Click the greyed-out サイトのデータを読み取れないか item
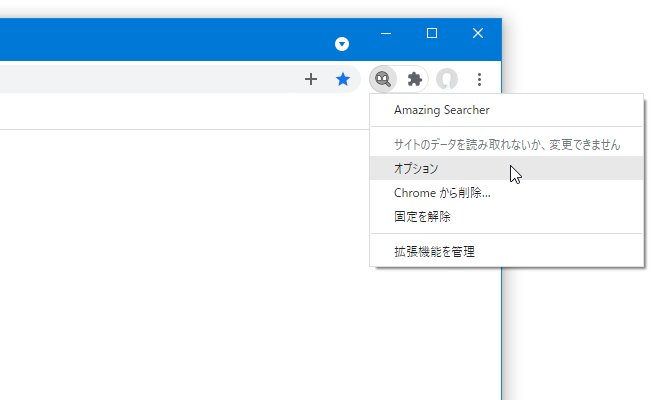This screenshot has height=400, width=660. [x=506, y=145]
